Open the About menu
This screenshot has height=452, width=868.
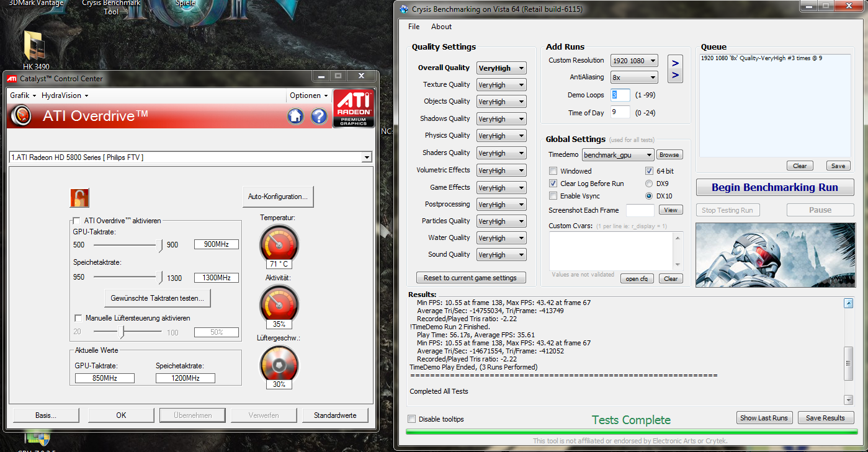point(441,27)
